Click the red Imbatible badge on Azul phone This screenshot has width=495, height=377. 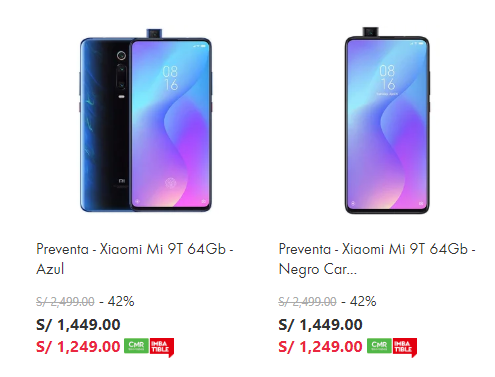pyautogui.click(x=162, y=347)
